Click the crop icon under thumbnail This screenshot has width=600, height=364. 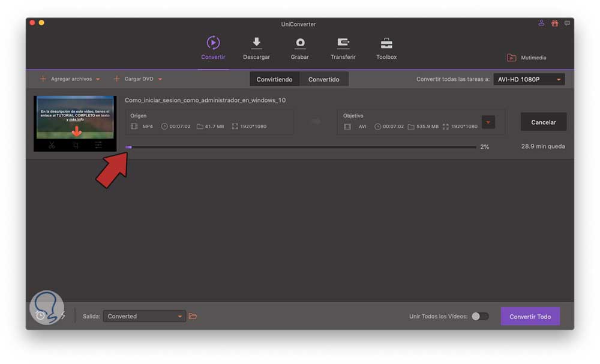76,145
